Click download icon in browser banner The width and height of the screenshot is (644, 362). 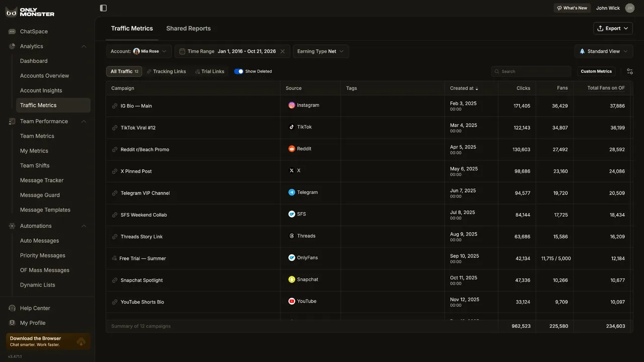(x=81, y=341)
